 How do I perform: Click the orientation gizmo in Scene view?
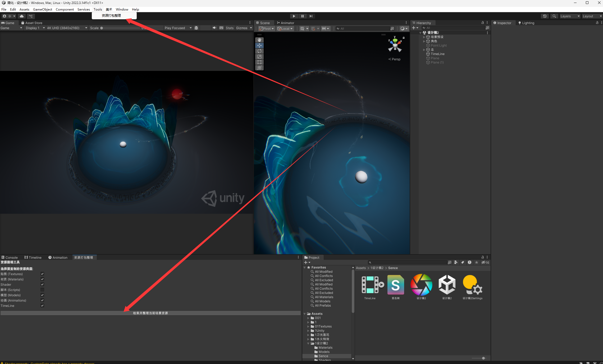click(395, 45)
